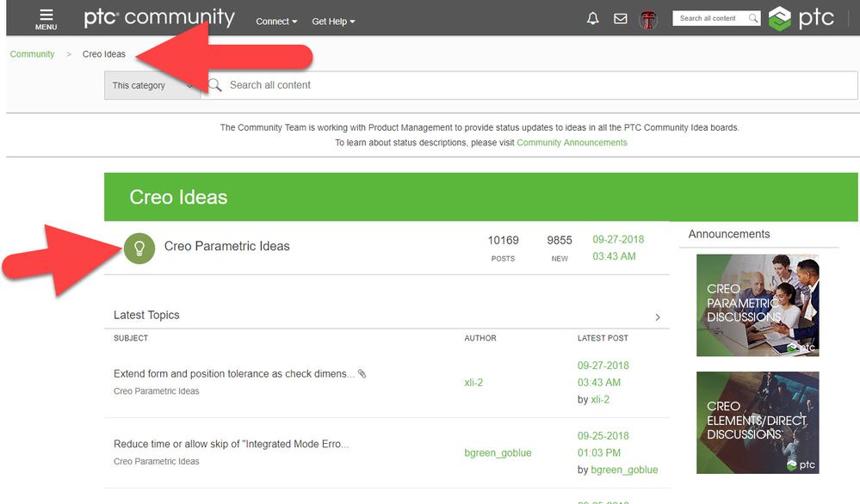Open the Community Announcements link
Viewport: 860px width, 504px height.
tap(572, 143)
